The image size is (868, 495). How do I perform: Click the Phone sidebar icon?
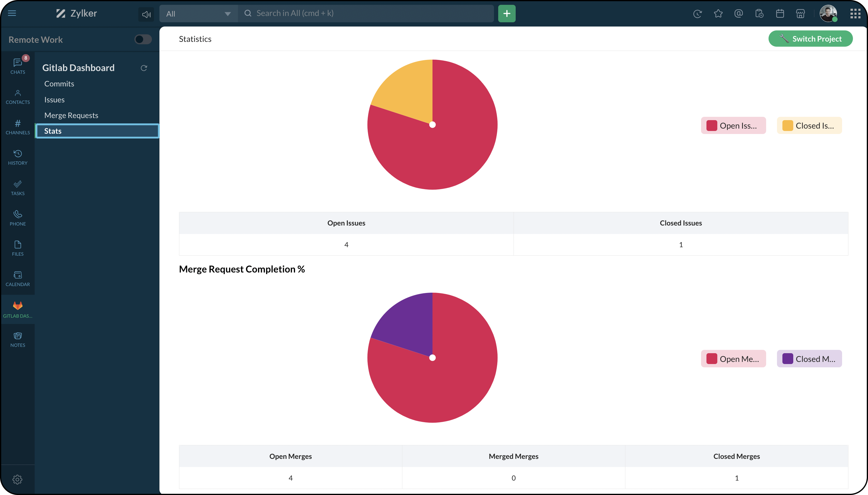18,218
